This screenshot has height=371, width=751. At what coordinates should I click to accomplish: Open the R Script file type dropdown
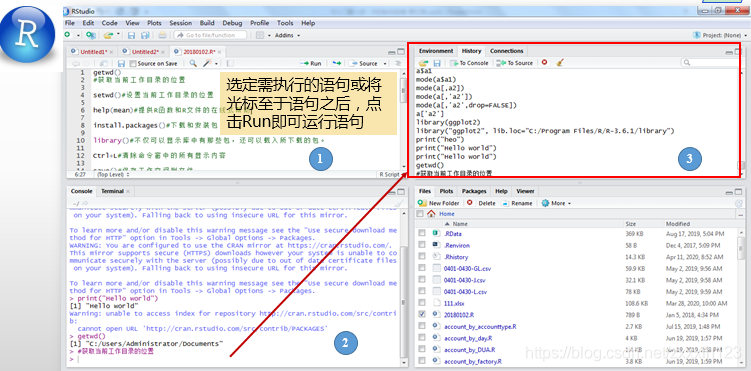[x=391, y=175]
